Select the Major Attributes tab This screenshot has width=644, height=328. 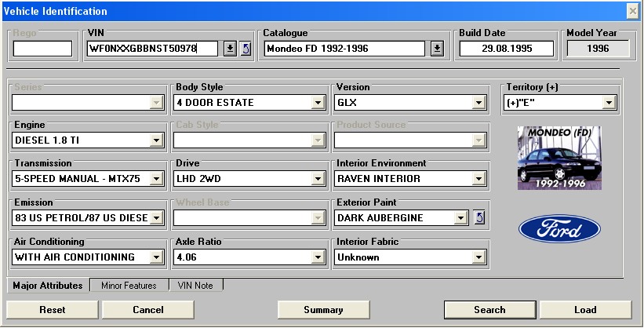pyautogui.click(x=47, y=286)
